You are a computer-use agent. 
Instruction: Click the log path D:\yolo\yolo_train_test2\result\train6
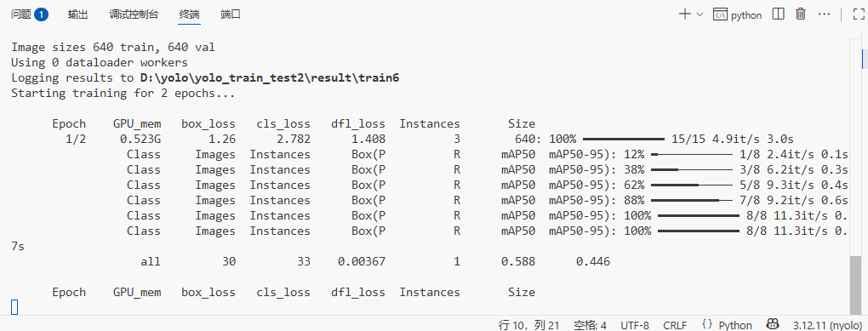point(270,78)
